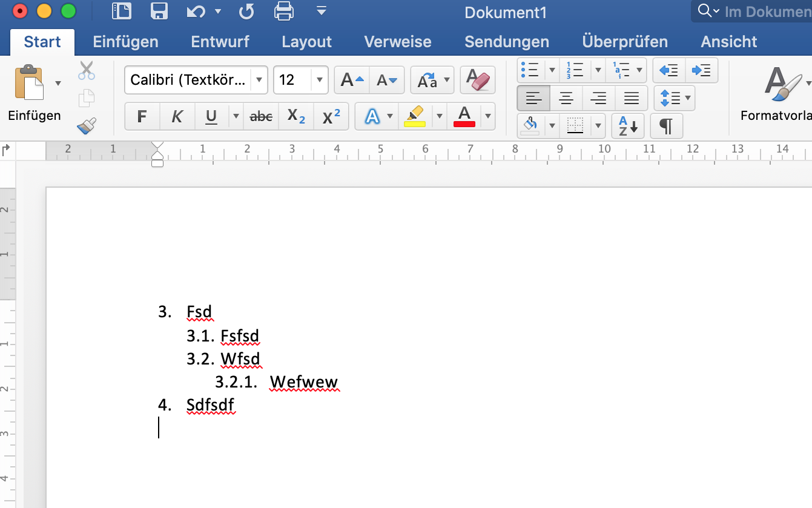Viewport: 812px width, 508px height.
Task: Toggle strikethrough abc
Action: pos(261,116)
